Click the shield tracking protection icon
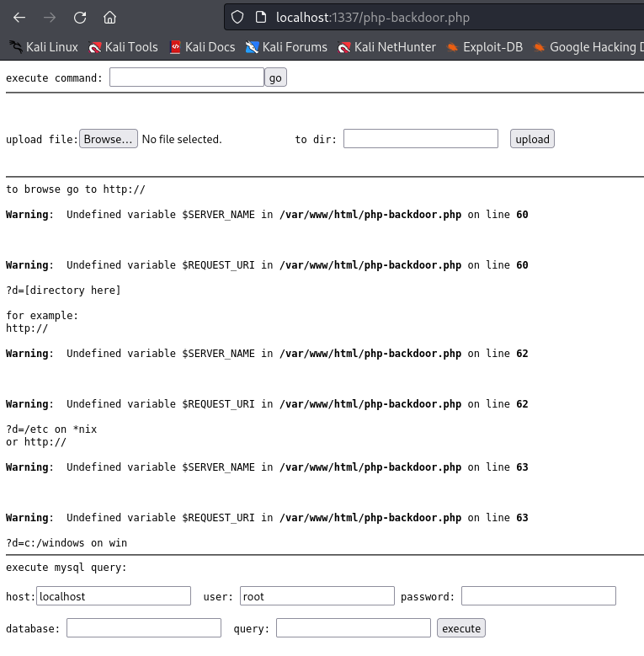 tap(237, 17)
